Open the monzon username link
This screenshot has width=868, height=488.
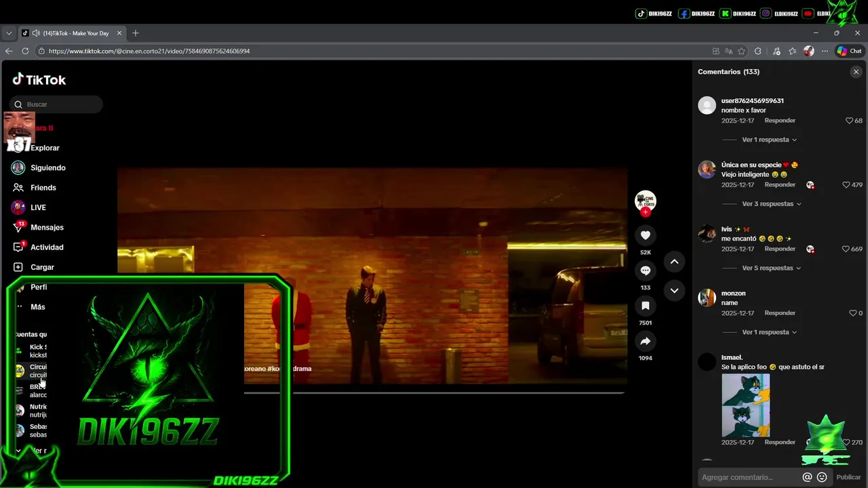pyautogui.click(x=733, y=293)
